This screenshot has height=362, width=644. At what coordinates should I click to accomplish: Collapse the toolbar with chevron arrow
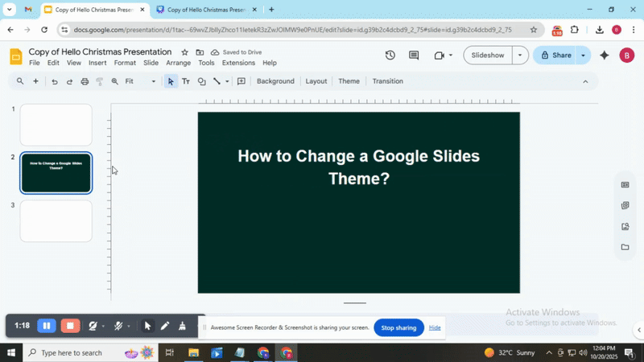tap(585, 81)
